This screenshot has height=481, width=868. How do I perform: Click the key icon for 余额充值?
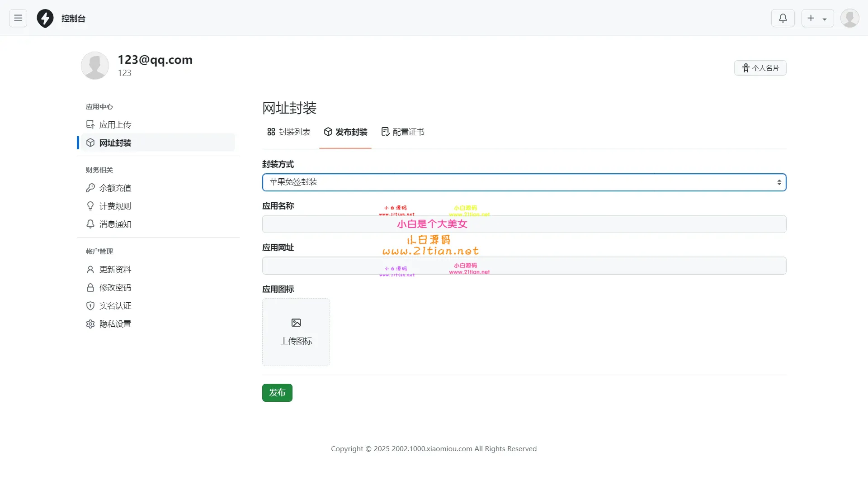pyautogui.click(x=90, y=188)
